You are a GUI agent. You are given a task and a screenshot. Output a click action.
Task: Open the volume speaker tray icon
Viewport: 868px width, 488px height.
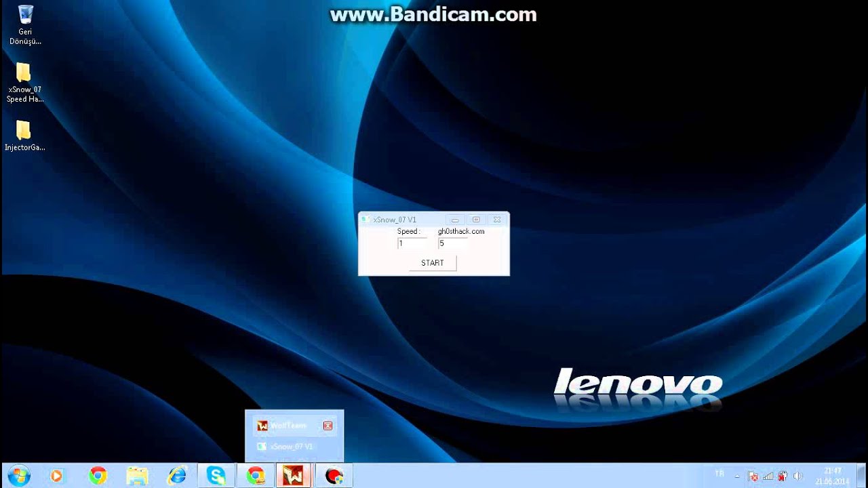point(798,476)
